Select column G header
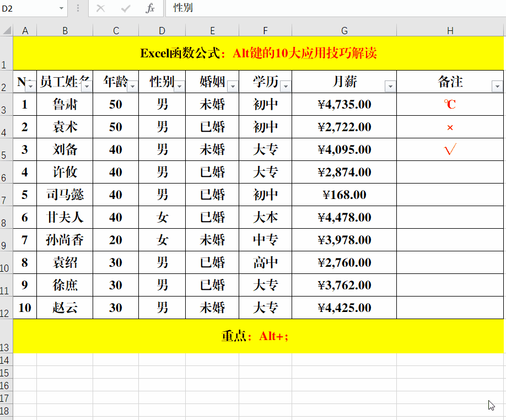The image size is (506, 420). 344,31
